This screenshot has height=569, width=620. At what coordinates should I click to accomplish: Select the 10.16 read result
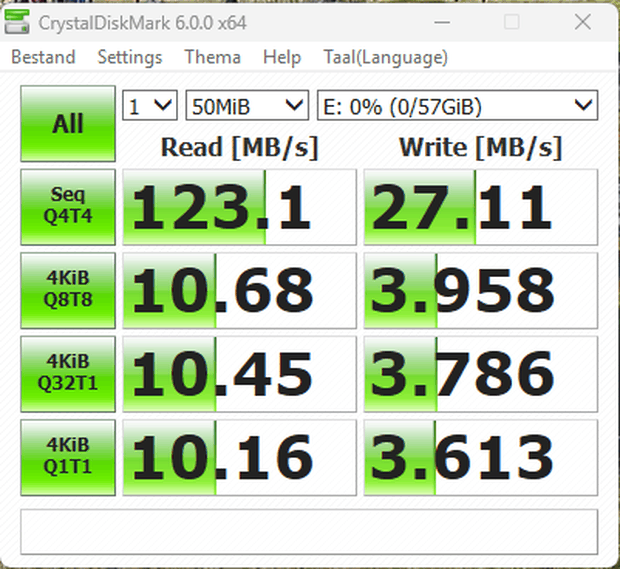[240, 457]
